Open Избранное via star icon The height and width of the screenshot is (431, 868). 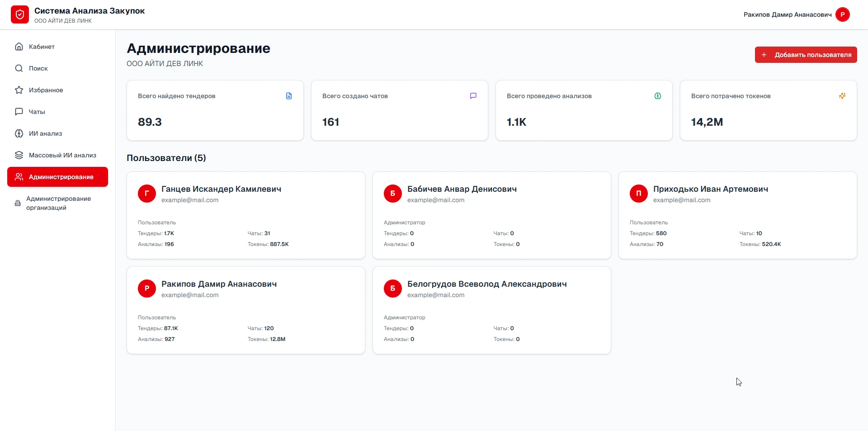(19, 90)
